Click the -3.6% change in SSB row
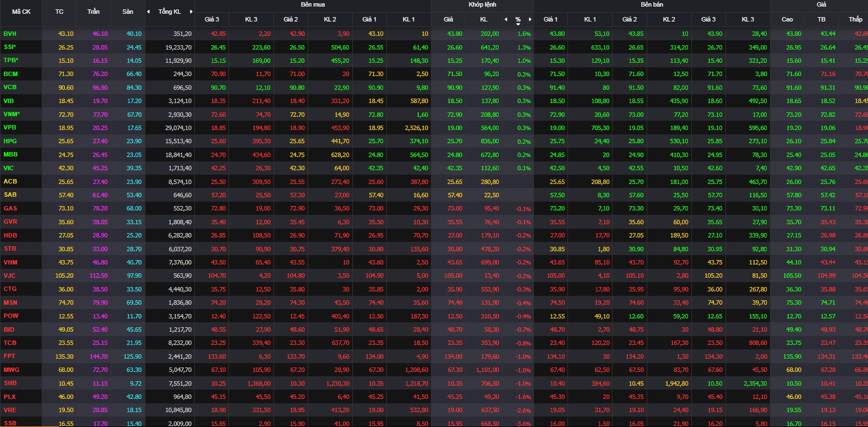 click(x=523, y=424)
